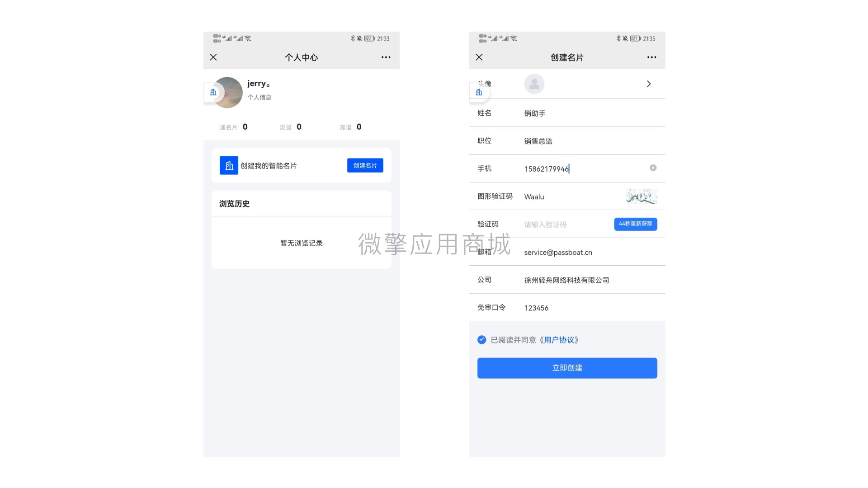868x488 pixels.
Task: Click the more options icon on 个人中心
Action: pos(387,56)
